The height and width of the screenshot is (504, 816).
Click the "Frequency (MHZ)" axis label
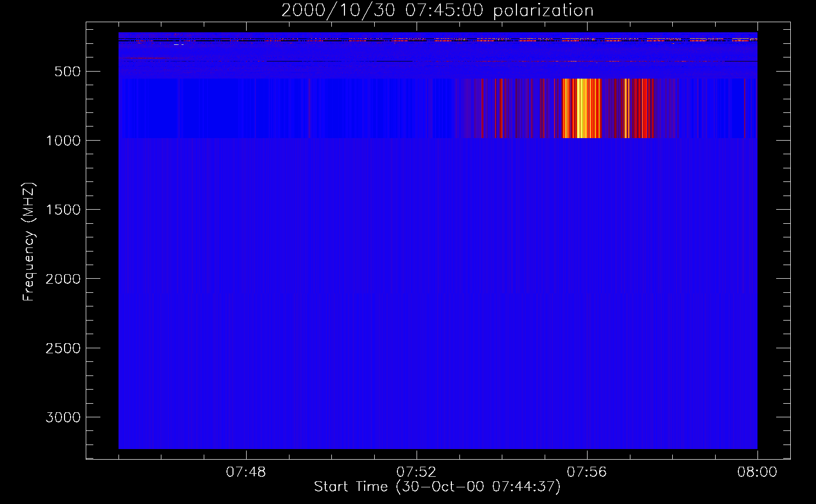pos(29,242)
